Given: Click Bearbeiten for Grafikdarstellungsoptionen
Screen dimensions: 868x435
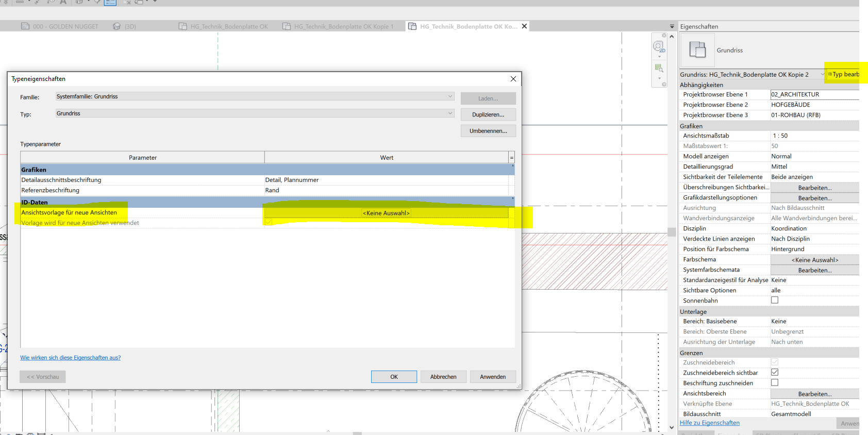Looking at the screenshot, I should [814, 198].
